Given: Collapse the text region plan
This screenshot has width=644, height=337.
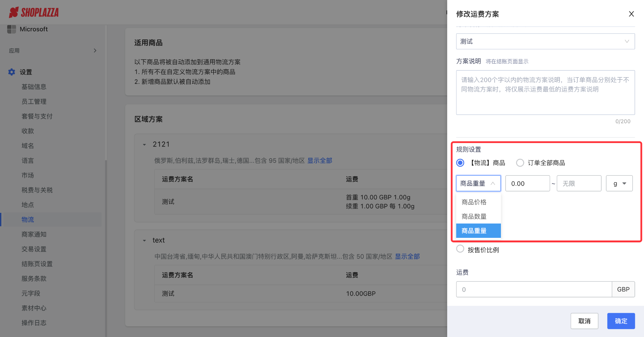Looking at the screenshot, I should click(x=144, y=240).
